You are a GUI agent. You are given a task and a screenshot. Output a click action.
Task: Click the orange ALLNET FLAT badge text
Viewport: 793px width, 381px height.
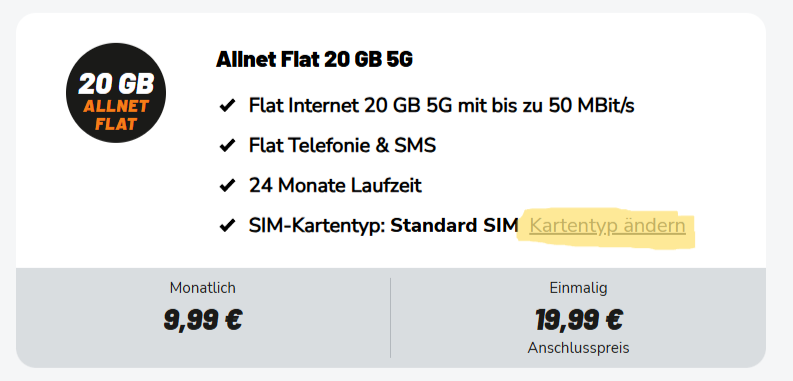[x=116, y=114]
